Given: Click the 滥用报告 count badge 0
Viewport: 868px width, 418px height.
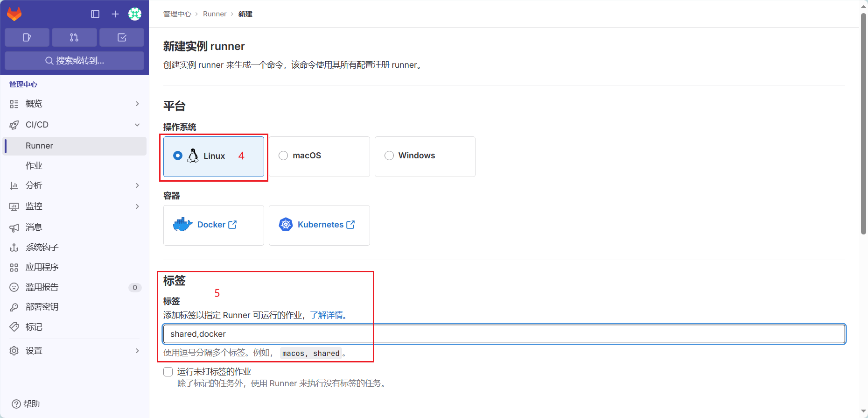Looking at the screenshot, I should point(135,287).
